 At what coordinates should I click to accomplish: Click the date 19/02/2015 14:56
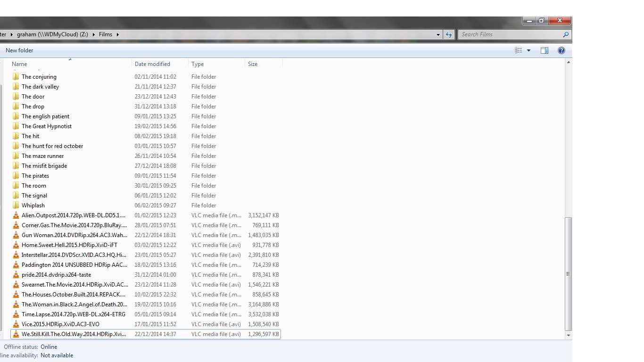[x=156, y=126]
